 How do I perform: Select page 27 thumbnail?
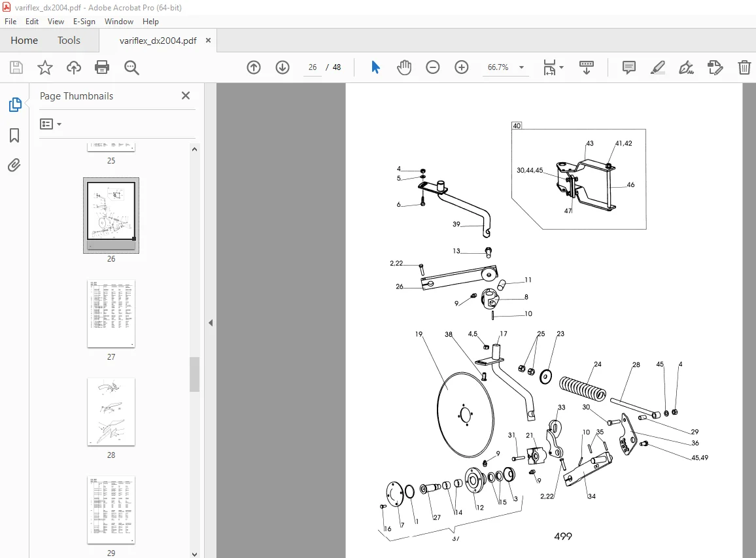coord(111,313)
